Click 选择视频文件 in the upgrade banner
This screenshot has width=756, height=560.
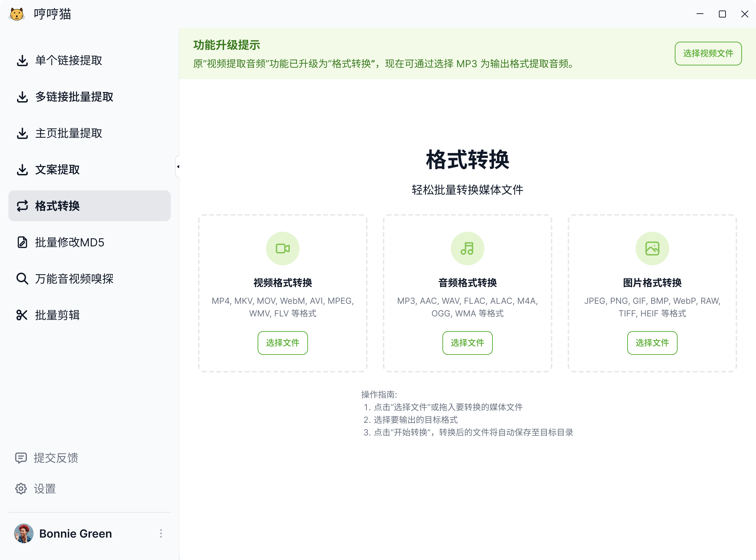708,53
